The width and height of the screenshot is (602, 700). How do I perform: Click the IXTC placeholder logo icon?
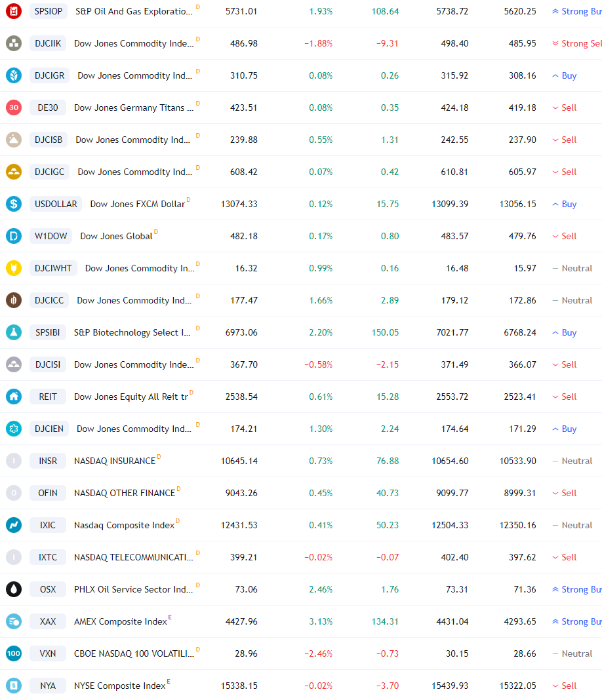14,558
